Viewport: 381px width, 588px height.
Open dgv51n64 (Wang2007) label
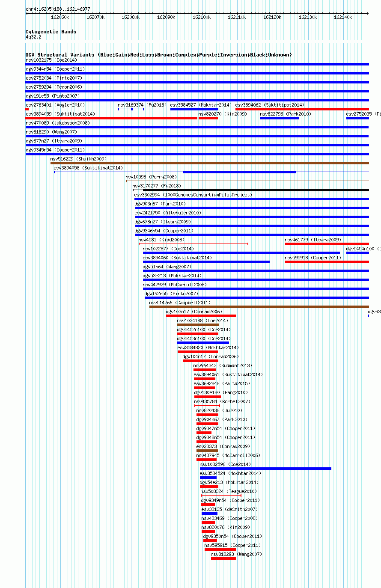pos(167,267)
